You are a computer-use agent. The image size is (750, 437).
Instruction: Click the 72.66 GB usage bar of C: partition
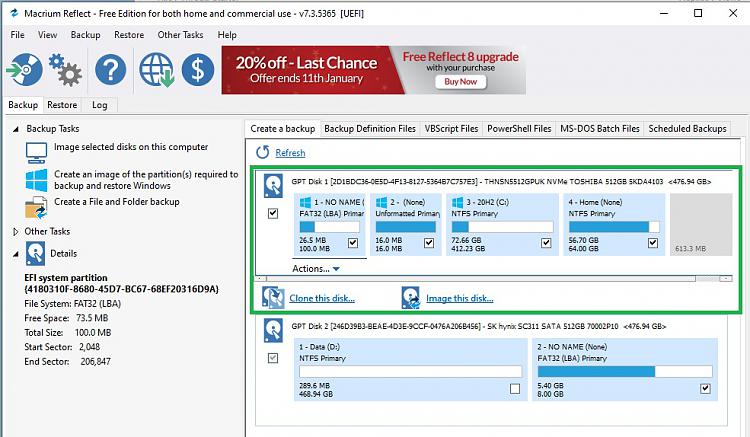(x=502, y=227)
